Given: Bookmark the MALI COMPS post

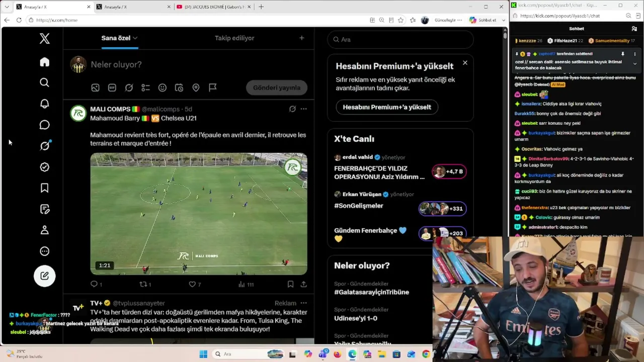Looking at the screenshot, I should [290, 284].
